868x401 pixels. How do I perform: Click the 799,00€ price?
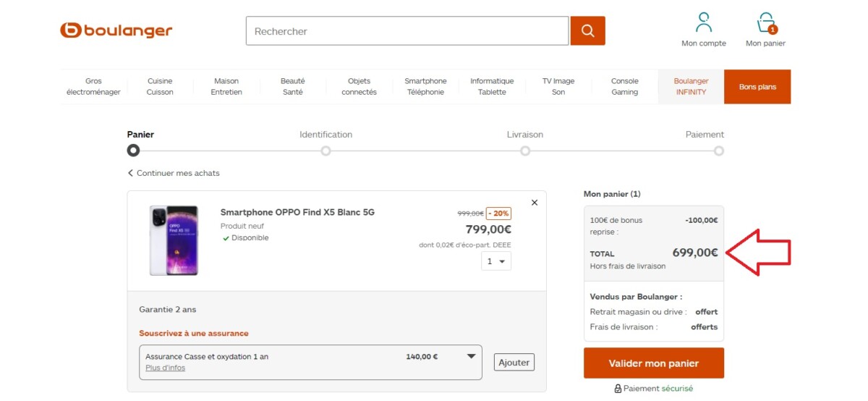point(488,229)
